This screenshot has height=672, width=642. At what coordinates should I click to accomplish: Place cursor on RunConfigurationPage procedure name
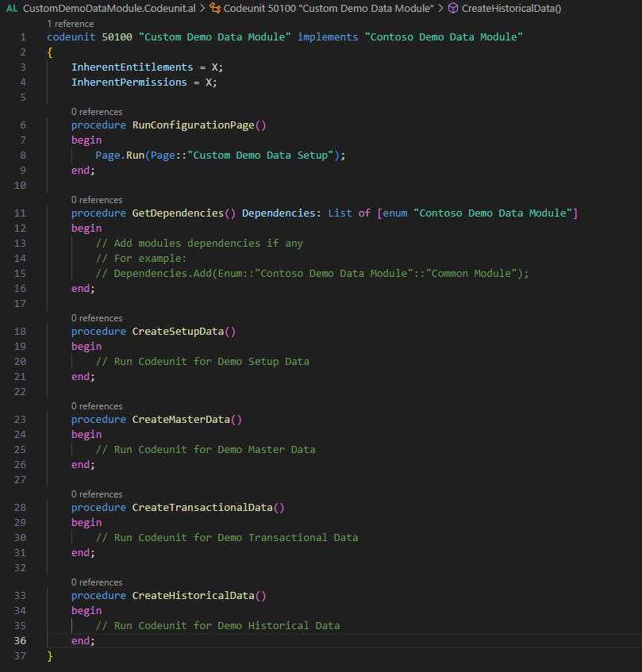tap(193, 125)
